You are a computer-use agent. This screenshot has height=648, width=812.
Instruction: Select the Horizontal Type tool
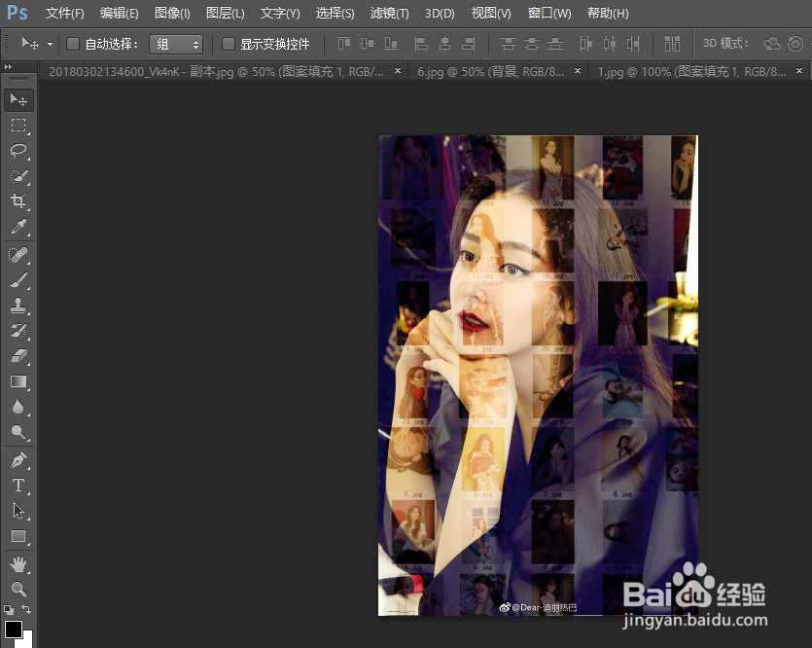tap(18, 486)
